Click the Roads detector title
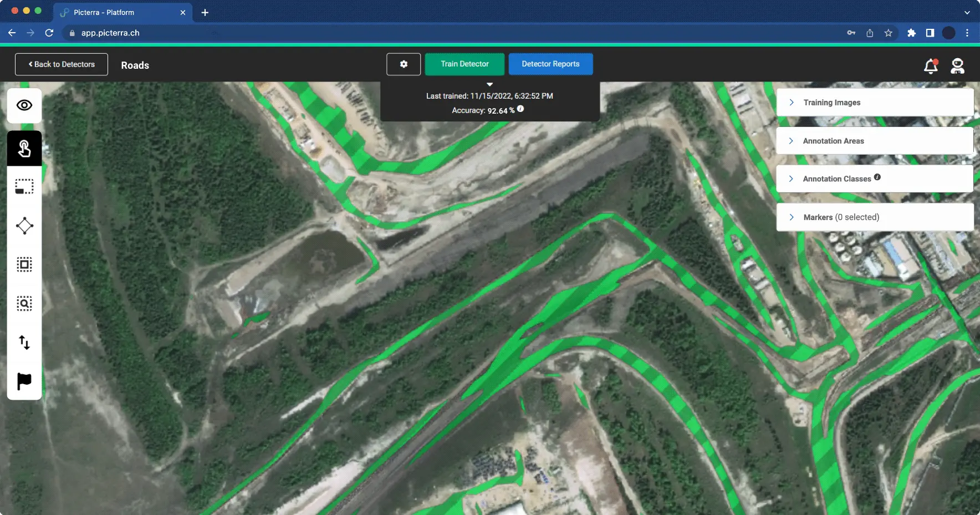The width and height of the screenshot is (980, 515). [135, 65]
